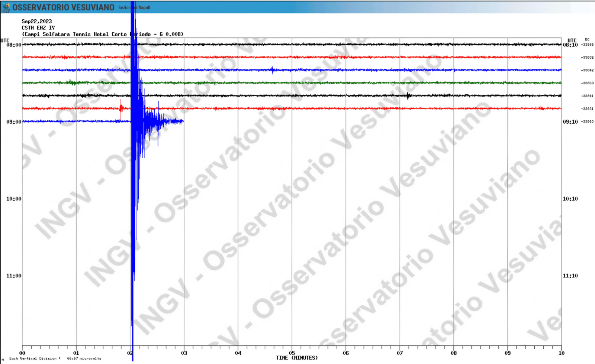The image size is (595, 364).
Task: Select the Sep22,2023 date label
Action: tap(37, 22)
